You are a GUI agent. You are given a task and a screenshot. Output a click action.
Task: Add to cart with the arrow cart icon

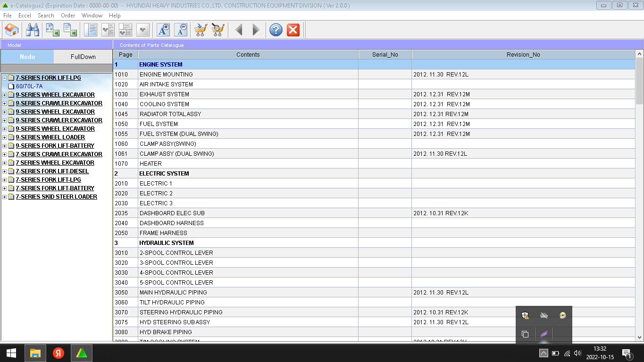(201, 30)
